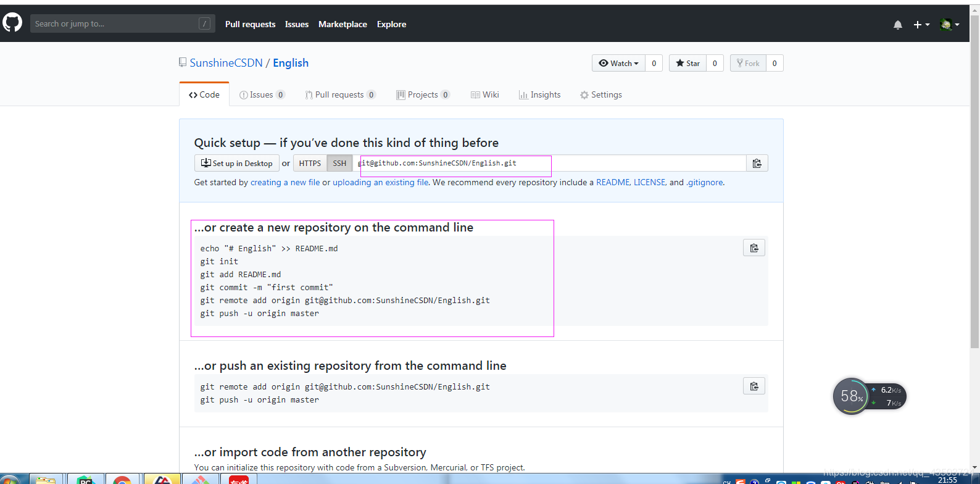Image resolution: width=980 pixels, height=484 pixels.
Task: Click the Windows Start button
Action: (x=10, y=480)
